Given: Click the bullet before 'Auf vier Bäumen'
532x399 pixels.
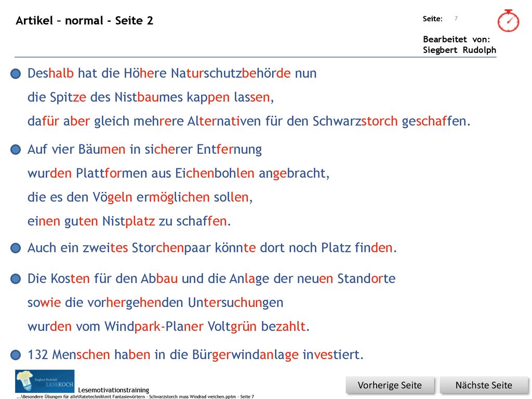Looking at the screenshot, I should click(16, 150).
